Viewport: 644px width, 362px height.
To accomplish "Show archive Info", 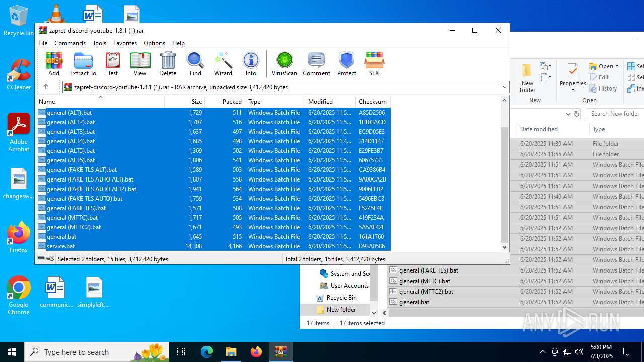I will [251, 64].
